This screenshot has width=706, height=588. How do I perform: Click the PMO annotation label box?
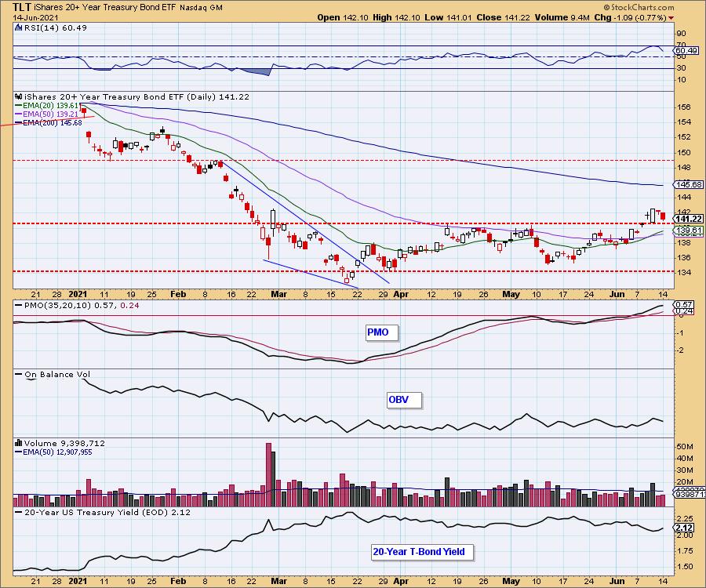381,332
